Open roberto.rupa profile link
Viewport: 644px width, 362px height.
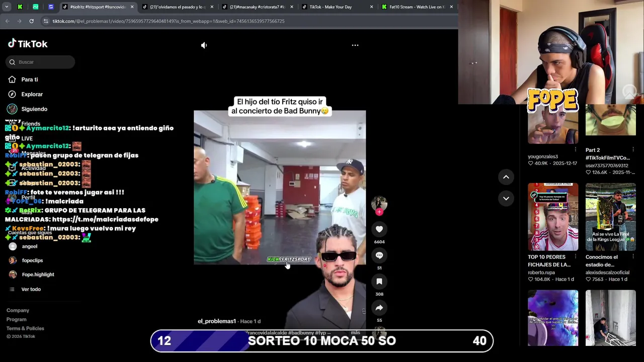pyautogui.click(x=541, y=273)
